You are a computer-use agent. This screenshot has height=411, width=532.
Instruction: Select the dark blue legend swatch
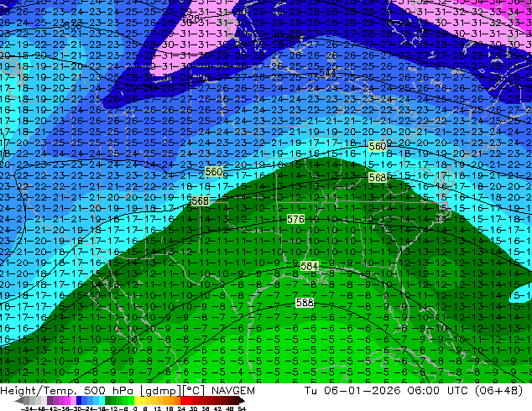pyautogui.click(x=79, y=400)
